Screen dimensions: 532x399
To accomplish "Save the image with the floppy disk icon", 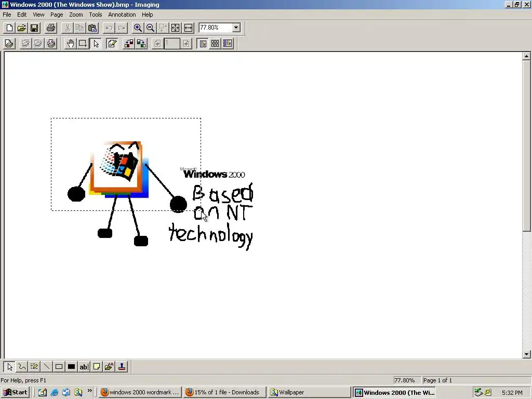I will [34, 28].
